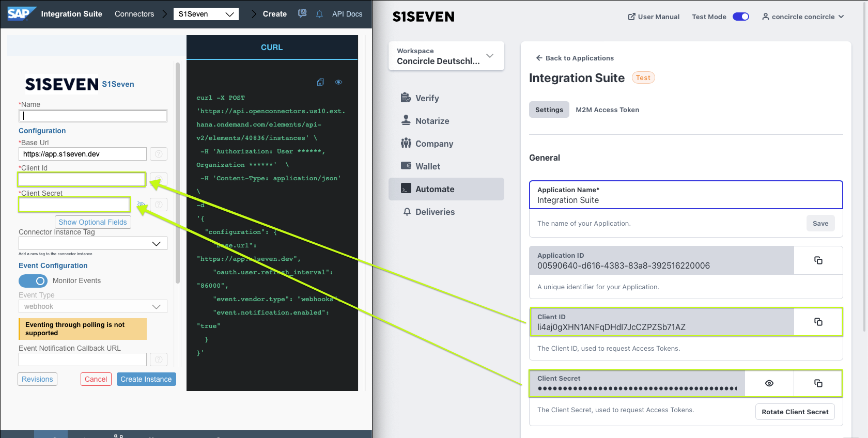Click into the Client Id input field
The width and height of the screenshot is (868, 438).
point(82,179)
